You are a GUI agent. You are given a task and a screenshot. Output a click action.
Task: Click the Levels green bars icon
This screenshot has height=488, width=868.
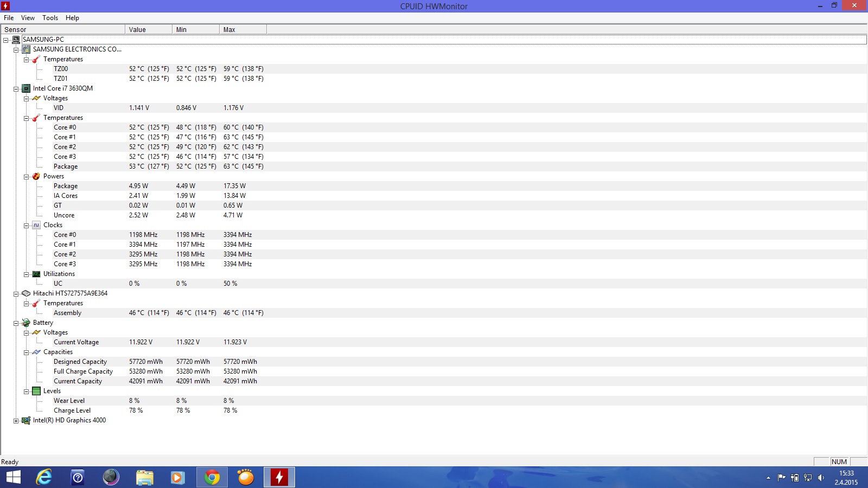36,391
